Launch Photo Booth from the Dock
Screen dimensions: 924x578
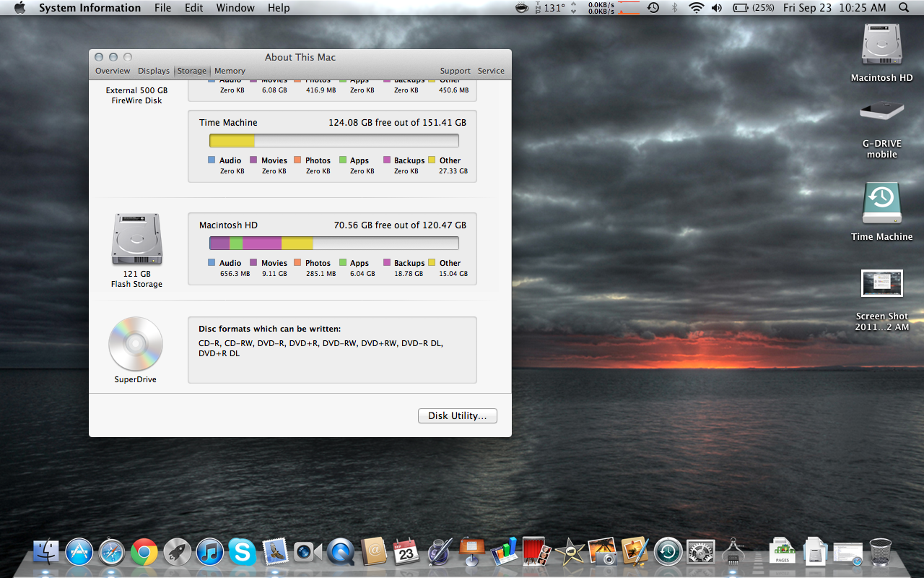coord(537,553)
